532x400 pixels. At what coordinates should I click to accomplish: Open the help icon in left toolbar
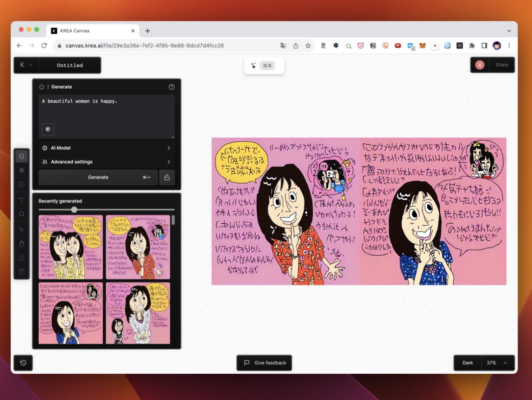21,271
